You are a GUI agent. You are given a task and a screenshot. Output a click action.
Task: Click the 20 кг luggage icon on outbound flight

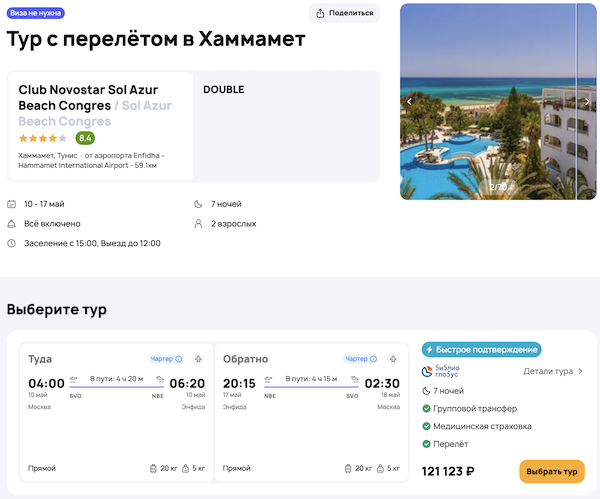pos(153,468)
